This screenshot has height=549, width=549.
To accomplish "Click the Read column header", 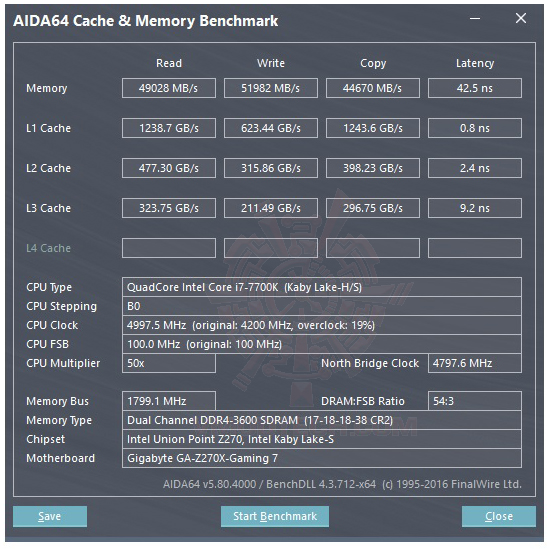I will tap(169, 63).
